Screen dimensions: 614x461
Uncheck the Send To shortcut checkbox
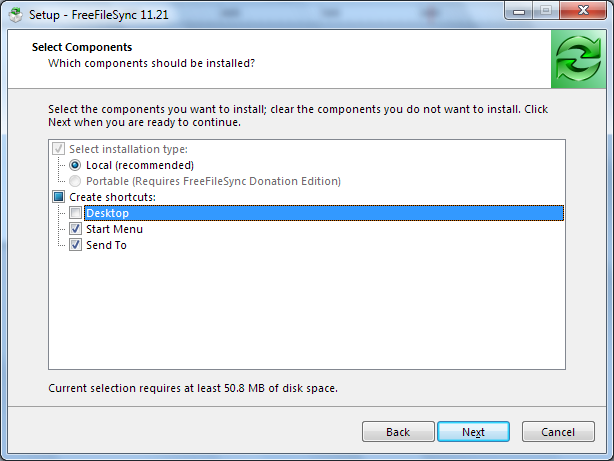pos(76,245)
